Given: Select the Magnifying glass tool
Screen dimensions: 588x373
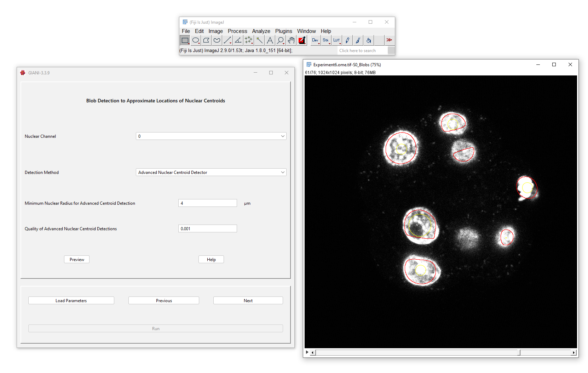Looking at the screenshot, I should [x=281, y=40].
